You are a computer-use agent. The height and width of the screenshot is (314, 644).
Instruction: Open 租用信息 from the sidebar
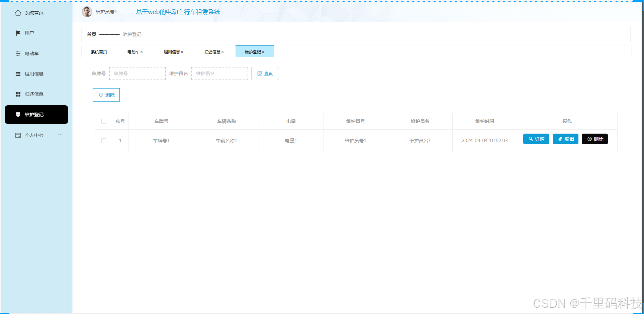pyautogui.click(x=36, y=74)
